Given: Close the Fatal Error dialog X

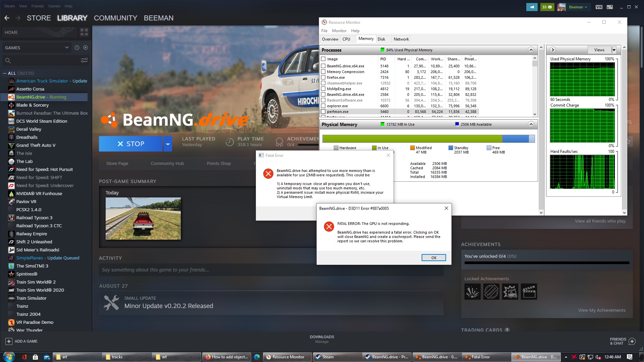Looking at the screenshot, I should pos(388,155).
